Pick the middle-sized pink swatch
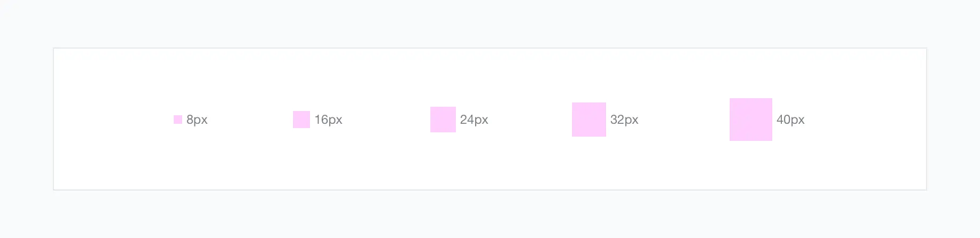Image resolution: width=980 pixels, height=238 pixels. pyautogui.click(x=443, y=120)
